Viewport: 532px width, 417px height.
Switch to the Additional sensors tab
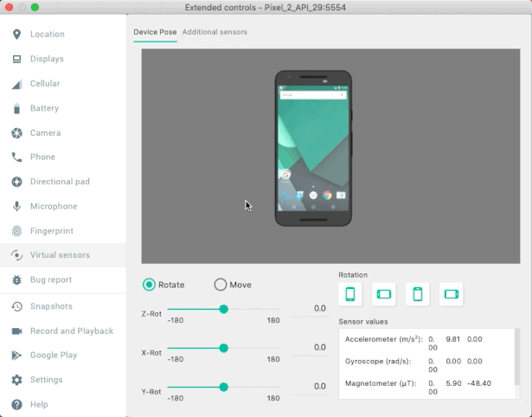point(215,32)
